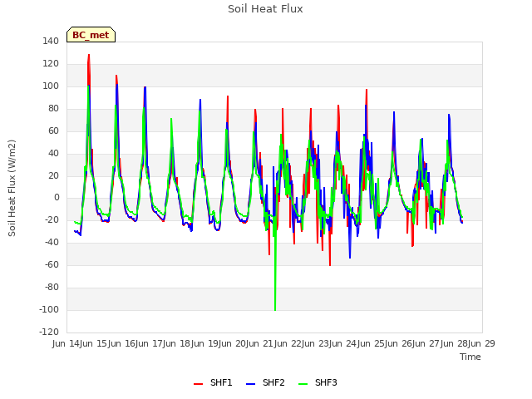The width and height of the screenshot is (532, 399).
Task: Click the Jun 25 x-axis tick label
Action: (372, 343)
